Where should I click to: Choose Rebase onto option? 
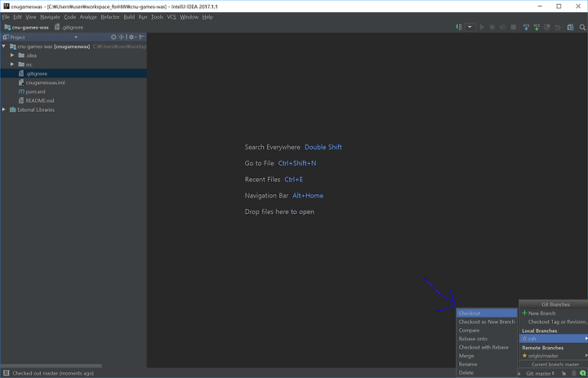[x=487, y=339]
